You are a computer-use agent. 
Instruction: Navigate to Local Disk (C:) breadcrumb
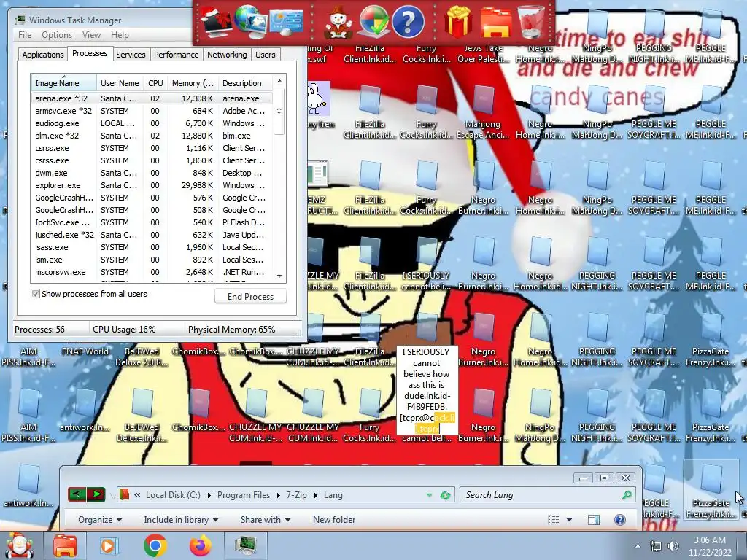click(x=173, y=495)
